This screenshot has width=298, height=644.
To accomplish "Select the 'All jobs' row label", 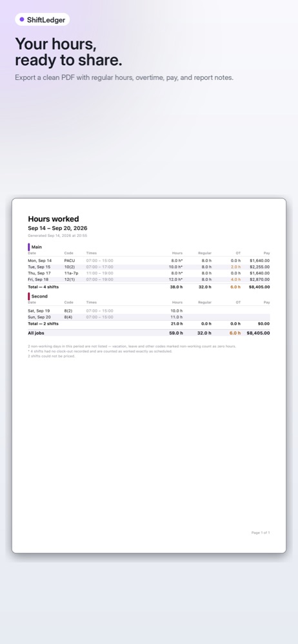I will click(x=36, y=333).
